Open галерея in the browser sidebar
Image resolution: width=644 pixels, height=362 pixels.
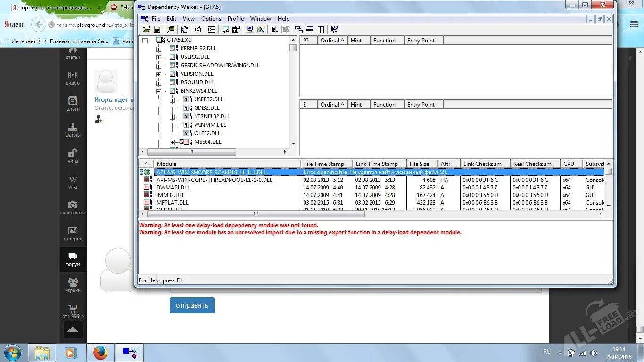tap(73, 234)
